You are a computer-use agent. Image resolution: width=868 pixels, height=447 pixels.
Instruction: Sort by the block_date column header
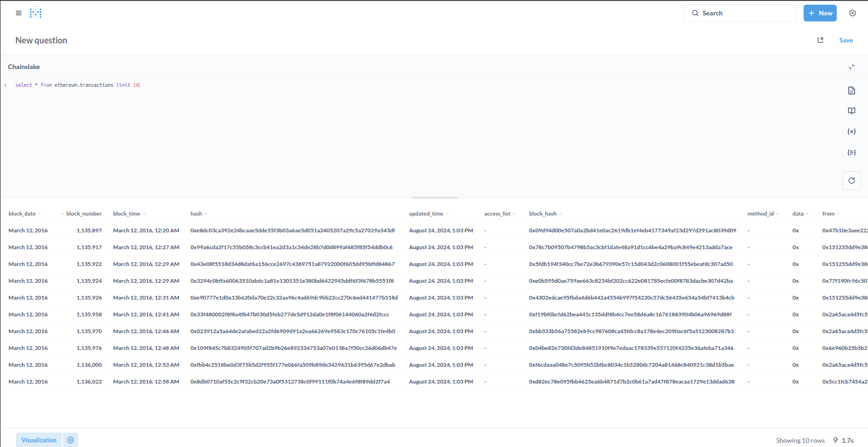[22, 214]
